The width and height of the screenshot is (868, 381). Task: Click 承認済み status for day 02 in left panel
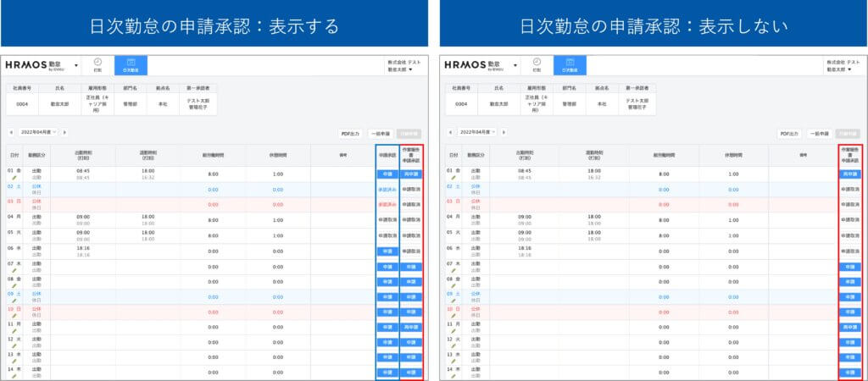(x=387, y=190)
